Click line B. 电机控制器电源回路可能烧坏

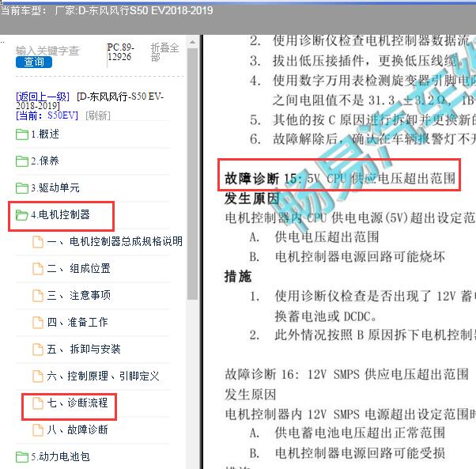pos(347,257)
